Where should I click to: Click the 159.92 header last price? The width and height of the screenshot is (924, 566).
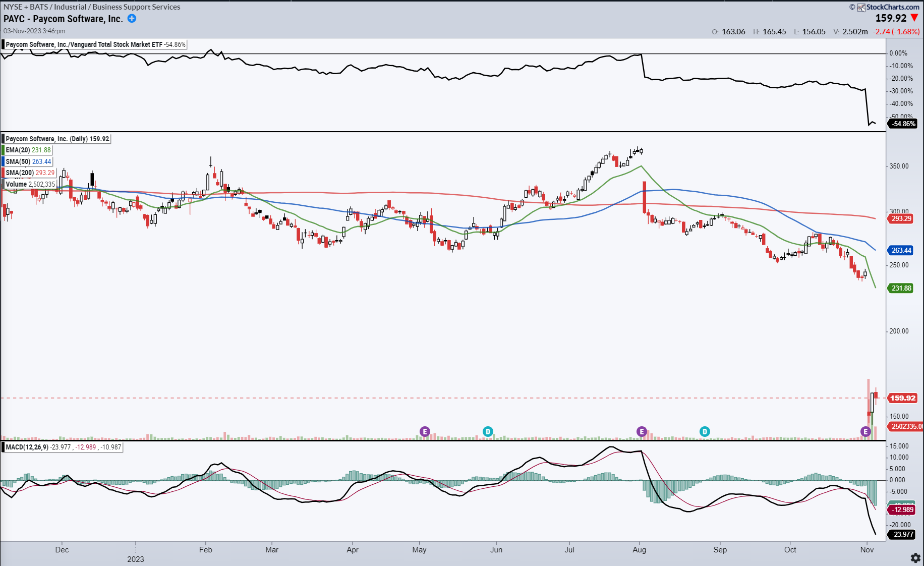pyautogui.click(x=891, y=18)
